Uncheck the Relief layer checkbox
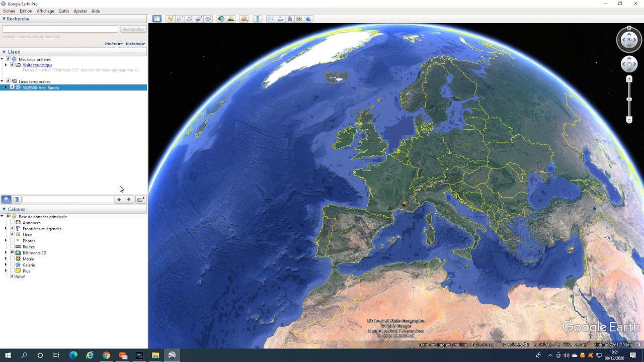 click(x=12, y=277)
